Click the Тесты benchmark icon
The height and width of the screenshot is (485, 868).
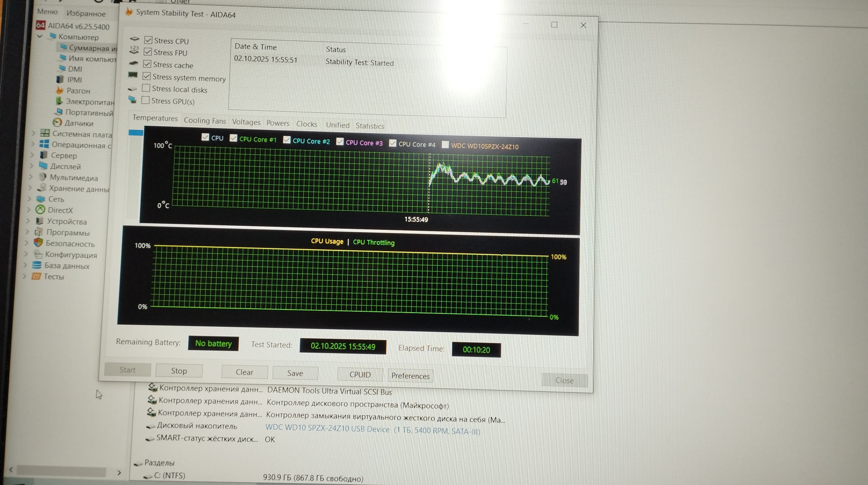click(36, 276)
